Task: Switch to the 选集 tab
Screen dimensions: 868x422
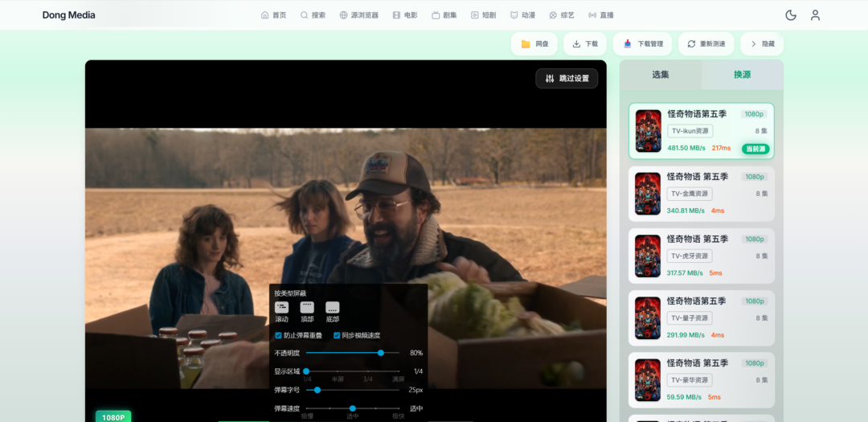Action: click(x=661, y=75)
